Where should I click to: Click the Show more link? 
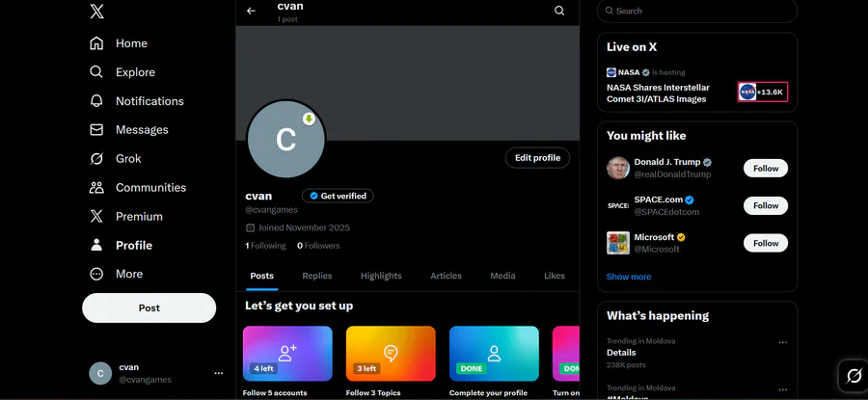pos(629,277)
